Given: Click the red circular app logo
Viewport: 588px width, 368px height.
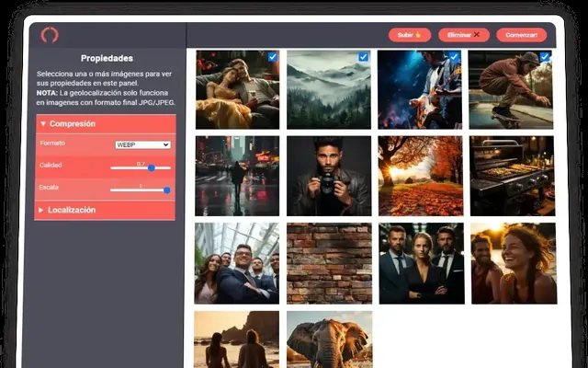Looking at the screenshot, I should 50,35.
